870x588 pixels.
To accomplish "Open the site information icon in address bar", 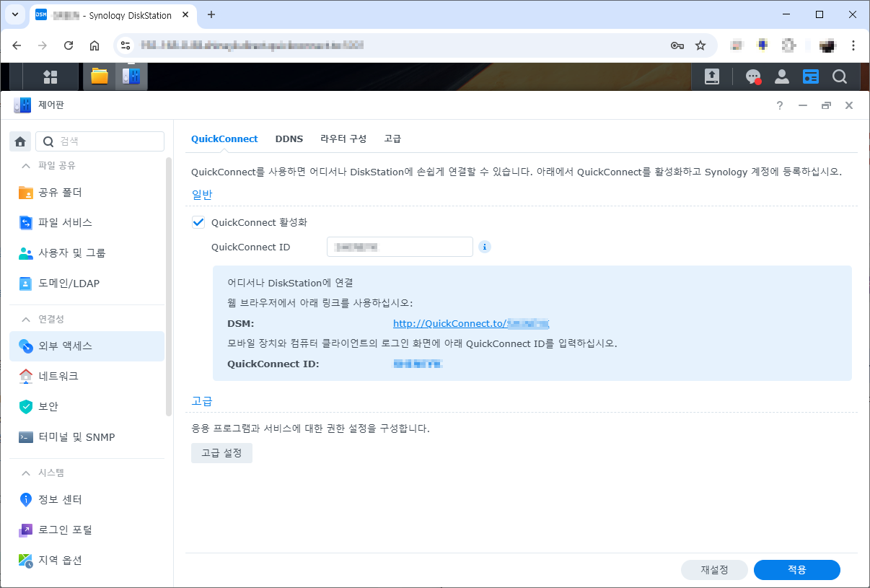I will [126, 45].
